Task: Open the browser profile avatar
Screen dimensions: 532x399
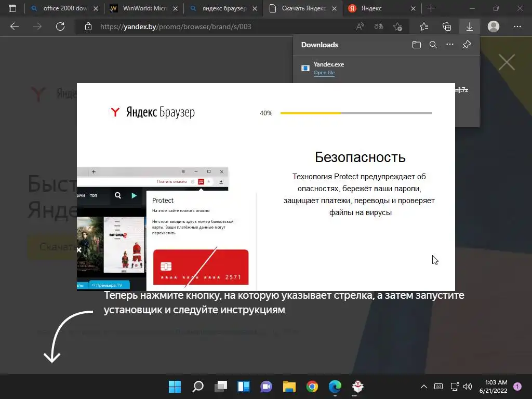Action: tap(494, 26)
